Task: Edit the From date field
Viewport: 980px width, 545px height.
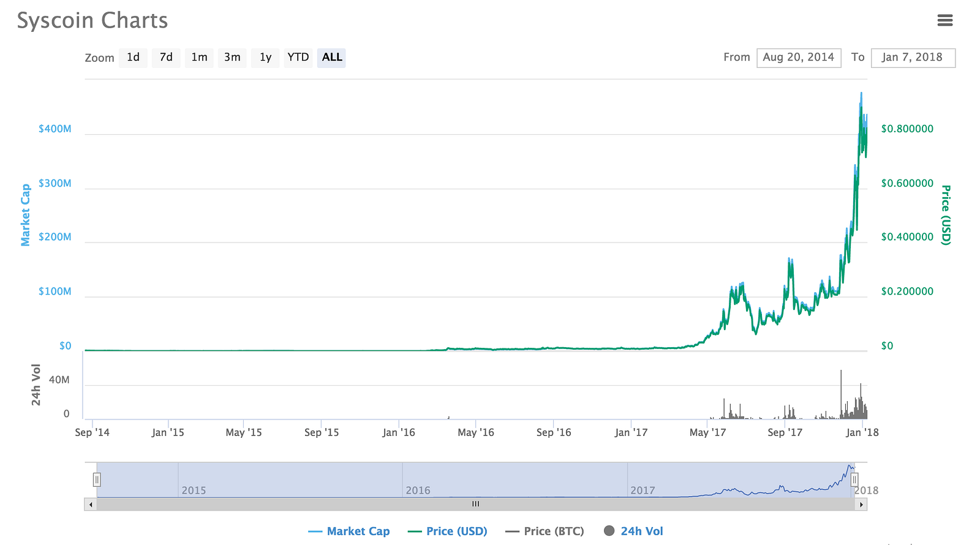Action: (x=799, y=58)
